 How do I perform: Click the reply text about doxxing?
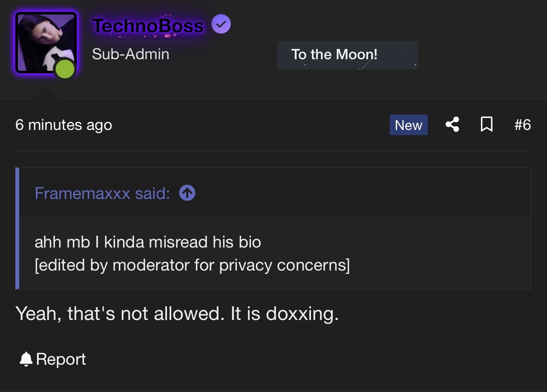[x=177, y=314]
